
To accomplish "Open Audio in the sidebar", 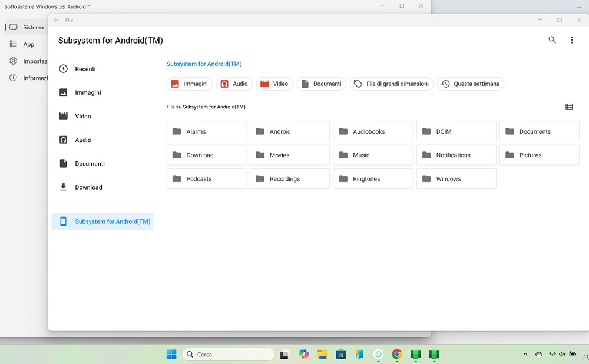I will coord(102,140).
